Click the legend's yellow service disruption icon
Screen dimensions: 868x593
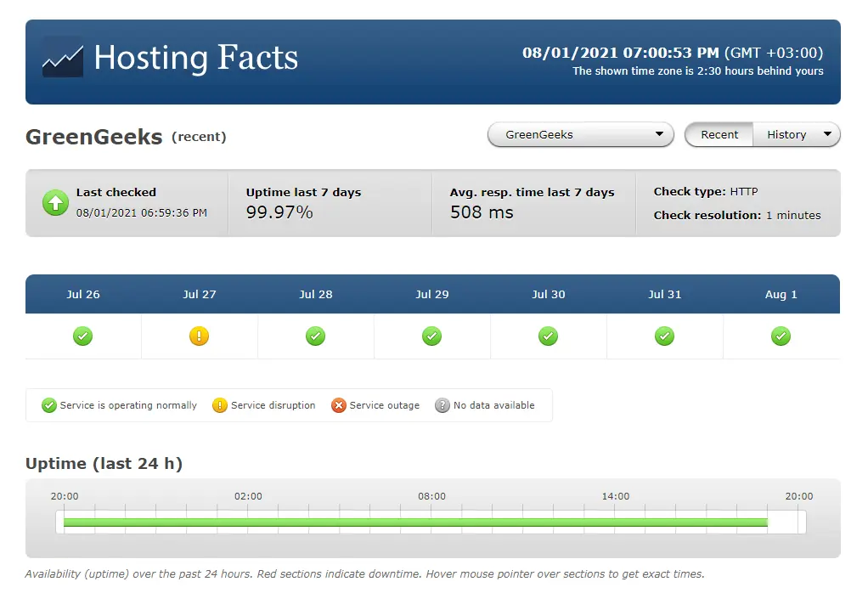pyautogui.click(x=220, y=405)
